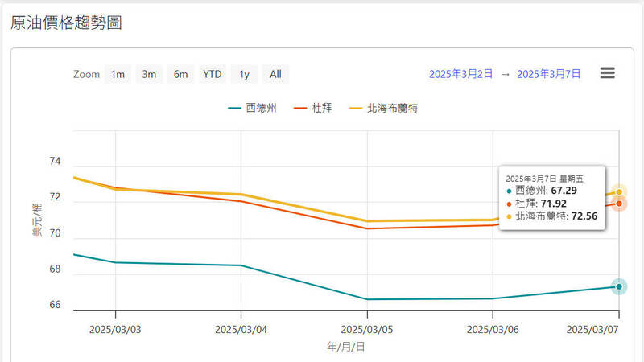Select the 1m zoom range
644x362 pixels.
click(118, 74)
